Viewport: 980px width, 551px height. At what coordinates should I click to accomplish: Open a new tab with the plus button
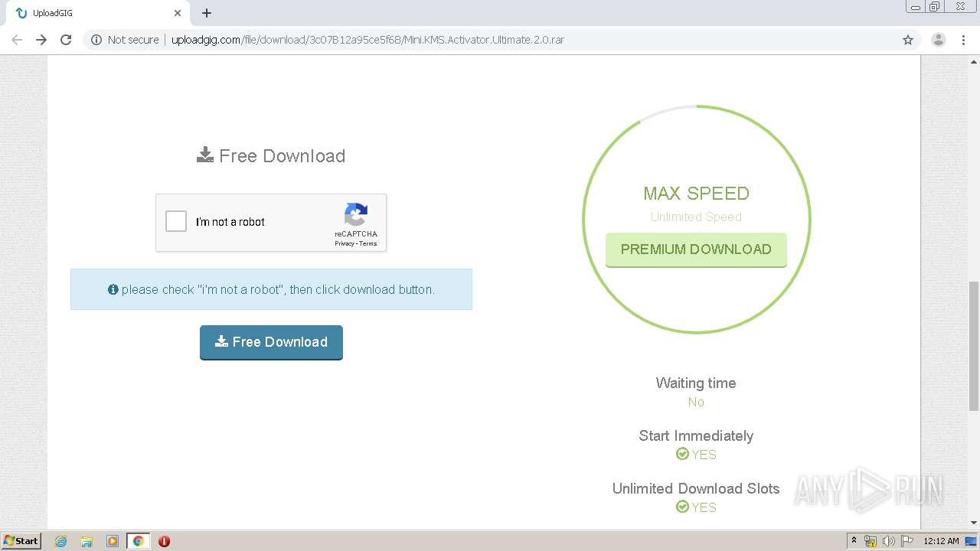(207, 13)
